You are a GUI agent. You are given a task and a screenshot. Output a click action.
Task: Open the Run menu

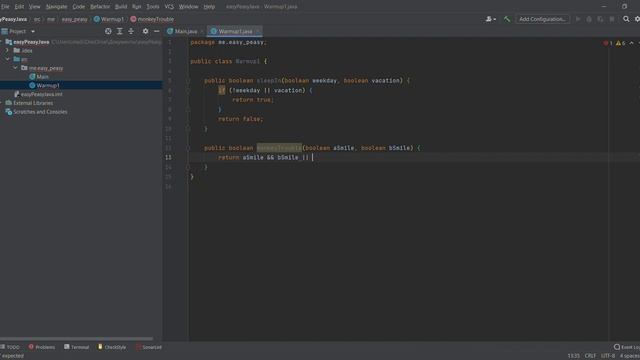pos(136,7)
